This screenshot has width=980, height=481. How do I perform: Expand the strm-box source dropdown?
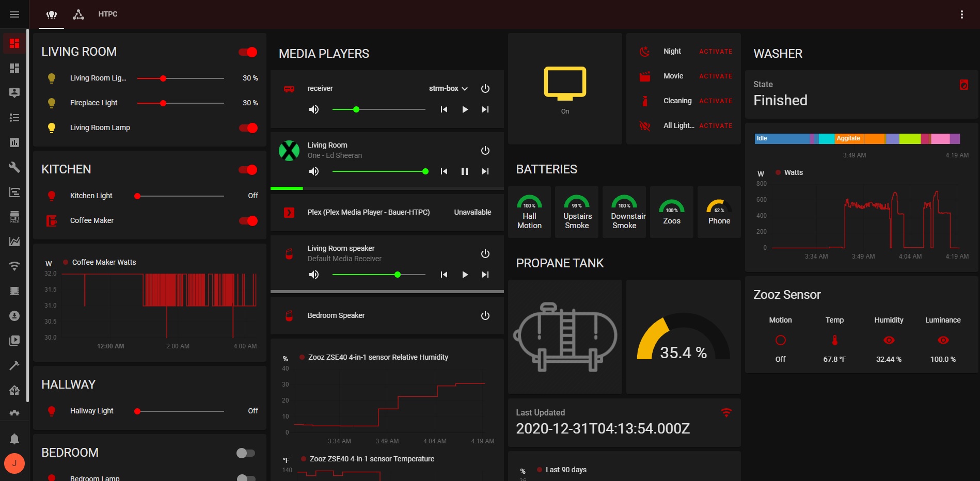point(448,89)
